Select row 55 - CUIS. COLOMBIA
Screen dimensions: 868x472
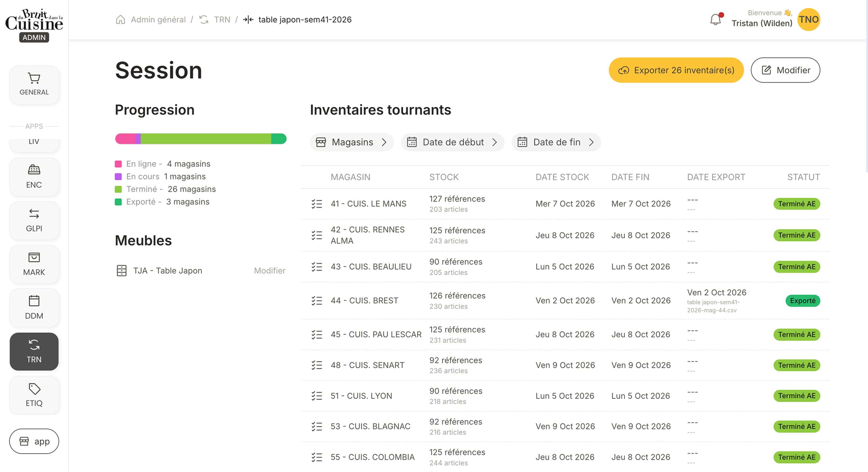click(x=565, y=457)
